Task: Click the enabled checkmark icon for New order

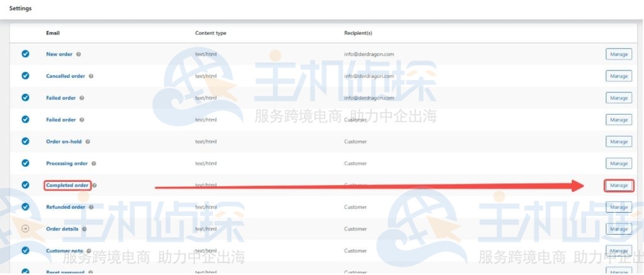Action: [x=25, y=54]
